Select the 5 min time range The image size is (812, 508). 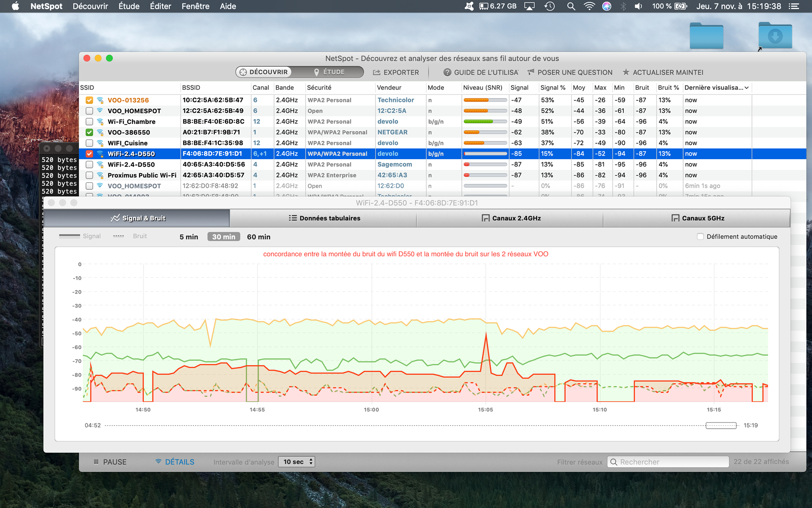189,237
